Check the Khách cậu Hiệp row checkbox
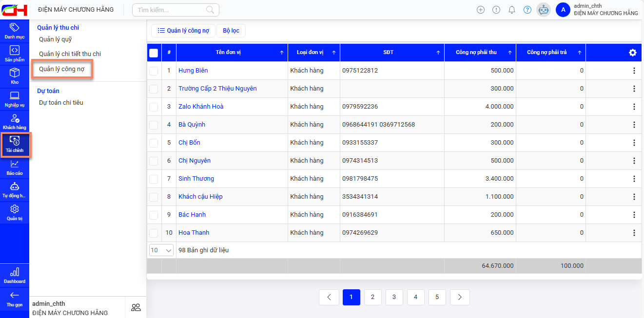Screen dimensions: 644x318 [x=154, y=197]
